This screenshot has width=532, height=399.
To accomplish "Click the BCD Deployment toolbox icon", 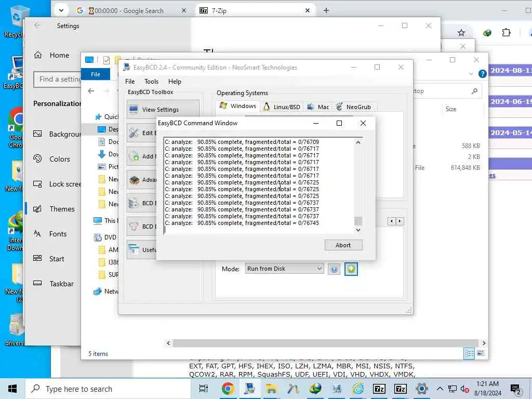I will [134, 227].
